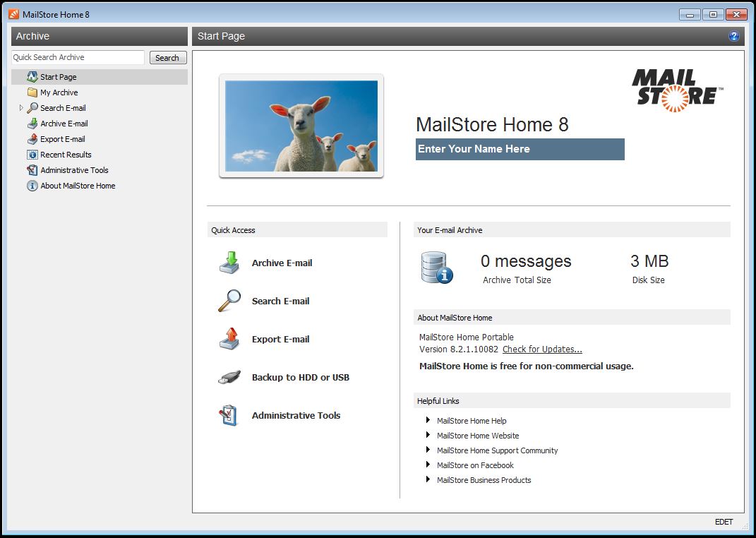Open Export E-mail from the sidebar
The image size is (756, 538).
tap(63, 139)
